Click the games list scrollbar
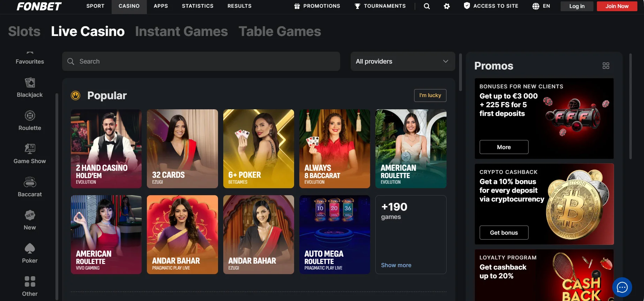Viewport: 644px width, 301px height. (x=460, y=72)
